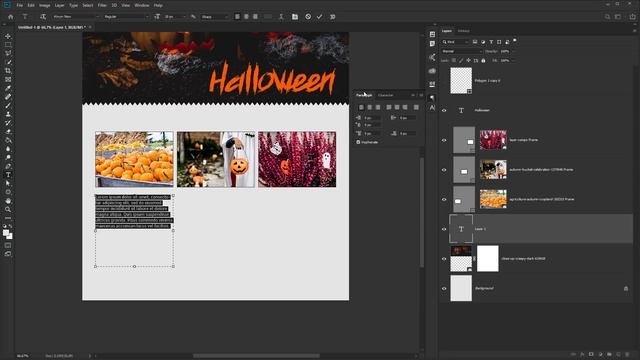Open the layer Opacity dropdown
Screen dimensions: 640x360
point(513,51)
